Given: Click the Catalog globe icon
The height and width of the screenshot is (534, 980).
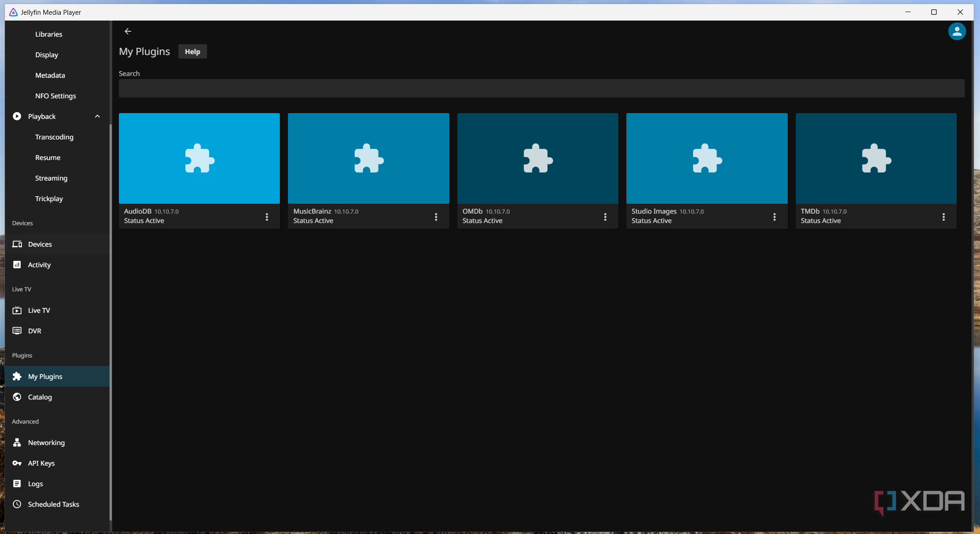Looking at the screenshot, I should [x=17, y=397].
